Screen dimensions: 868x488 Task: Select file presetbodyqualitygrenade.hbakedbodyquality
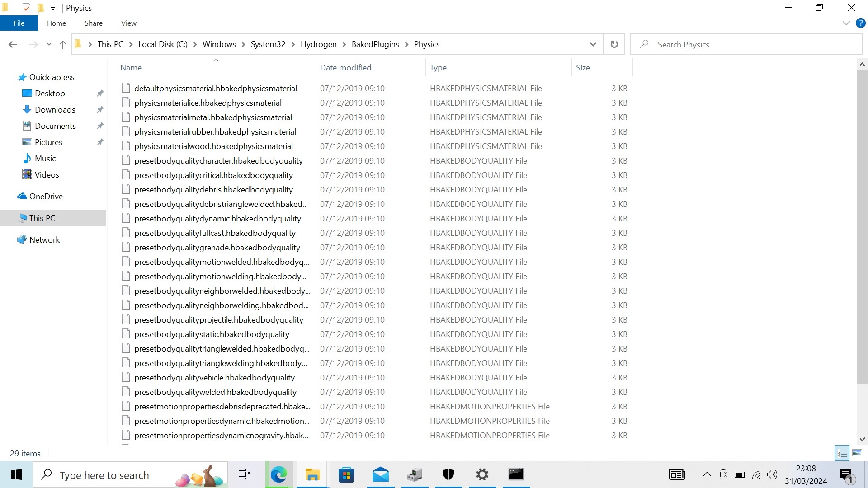coord(217,248)
